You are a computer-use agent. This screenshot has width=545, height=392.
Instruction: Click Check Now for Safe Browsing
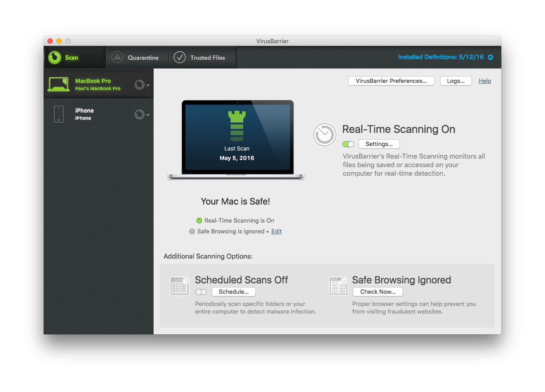[378, 292]
